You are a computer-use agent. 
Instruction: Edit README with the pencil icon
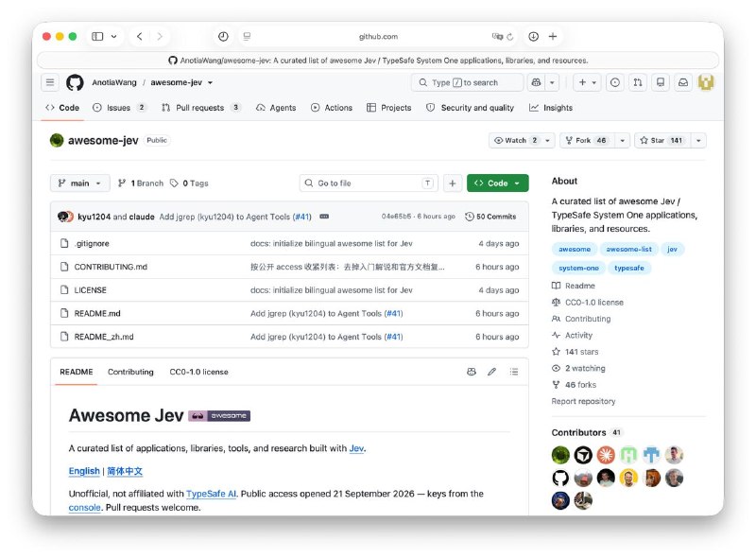tap(491, 372)
